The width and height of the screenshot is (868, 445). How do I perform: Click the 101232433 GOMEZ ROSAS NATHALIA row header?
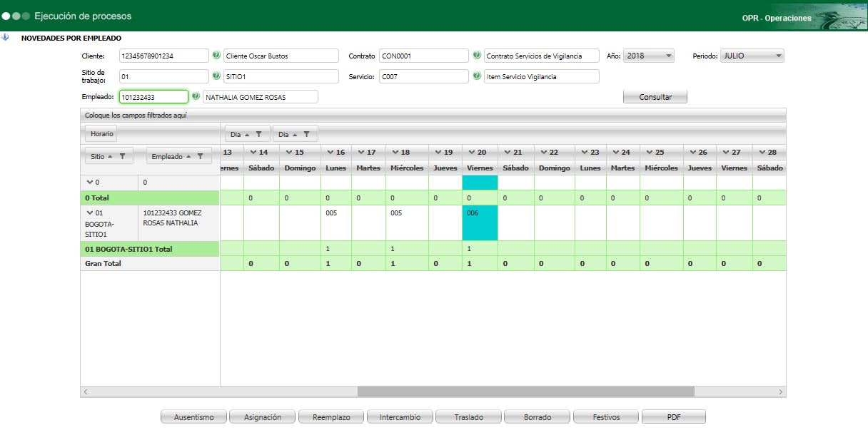[178, 223]
